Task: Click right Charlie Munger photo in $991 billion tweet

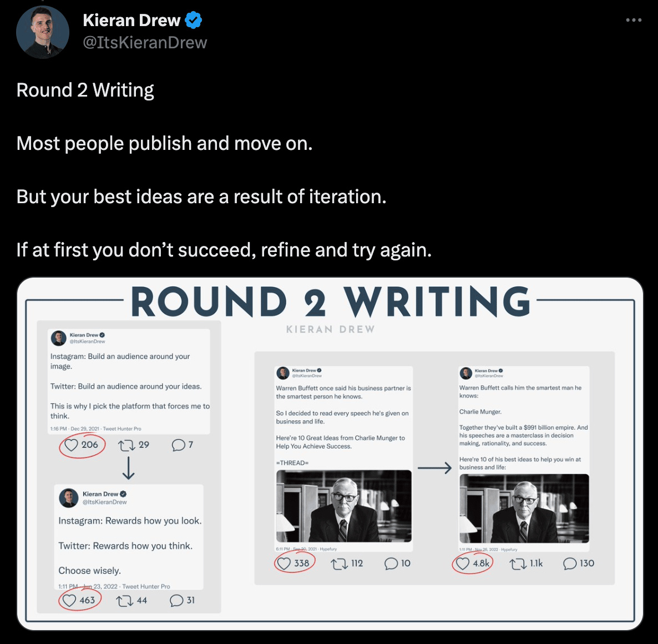Action: coord(524,509)
